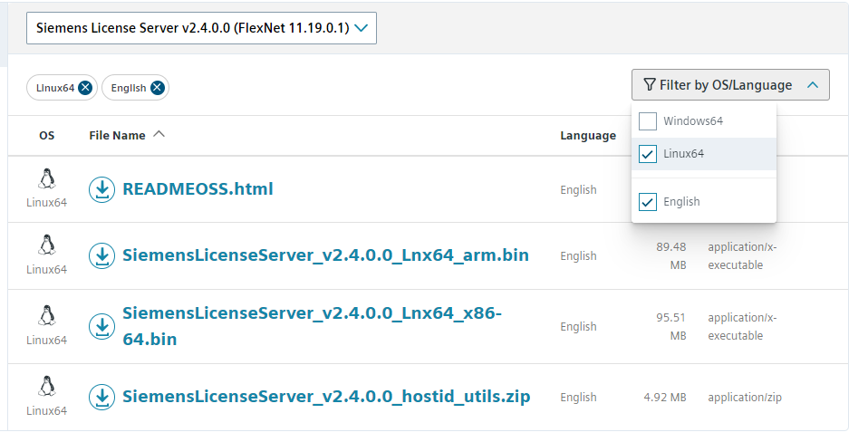
Task: Click download icon for Lnx64_x86-64.bin file
Action: 102,326
